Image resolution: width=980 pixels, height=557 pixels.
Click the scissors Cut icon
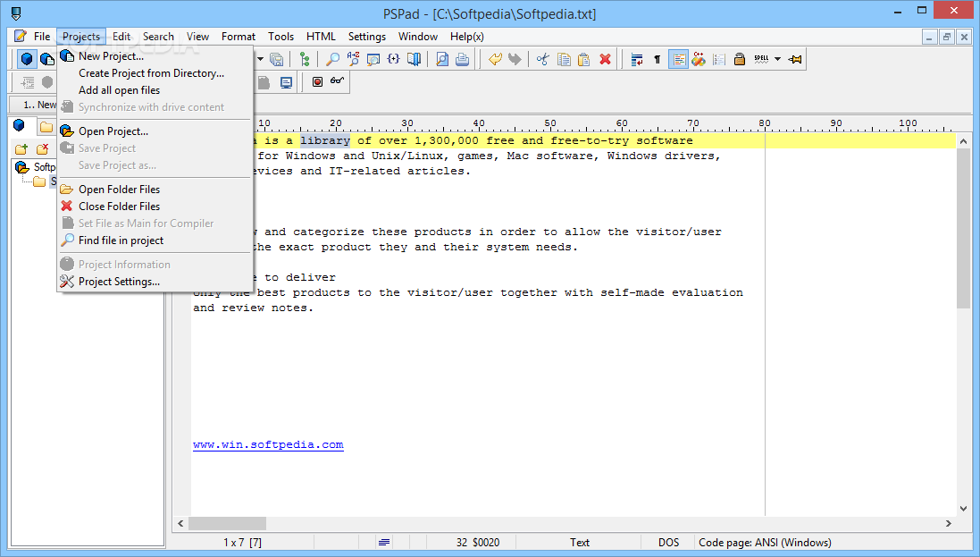point(542,59)
